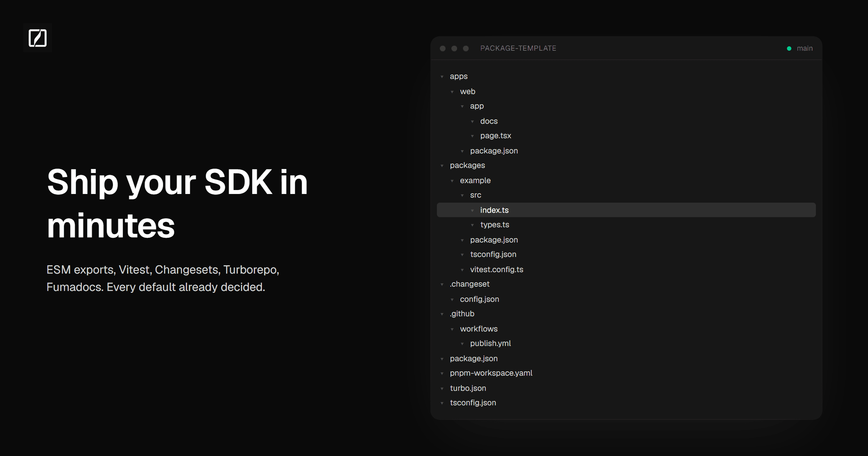Viewport: 868px width, 456px height.
Task: Open pnpm-workspace.yaml file
Action: (x=491, y=373)
